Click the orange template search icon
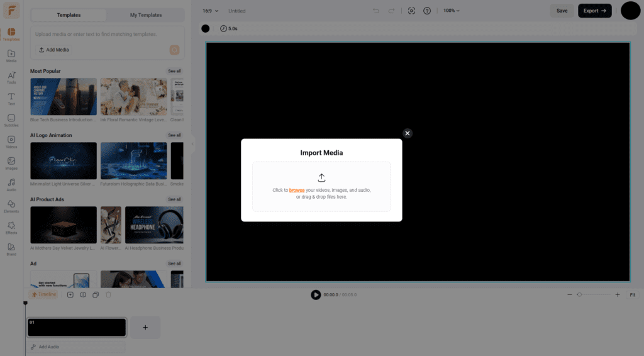644x356 pixels. click(x=175, y=50)
